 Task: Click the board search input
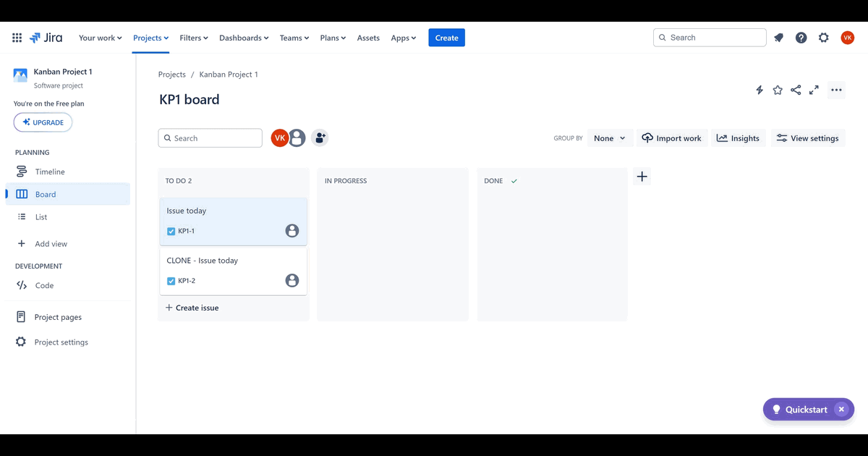click(x=210, y=138)
